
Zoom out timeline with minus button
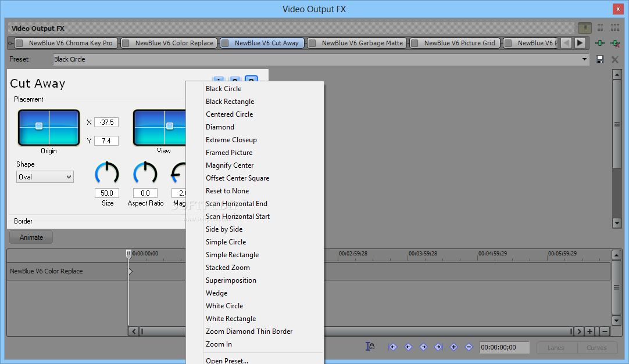605,331
